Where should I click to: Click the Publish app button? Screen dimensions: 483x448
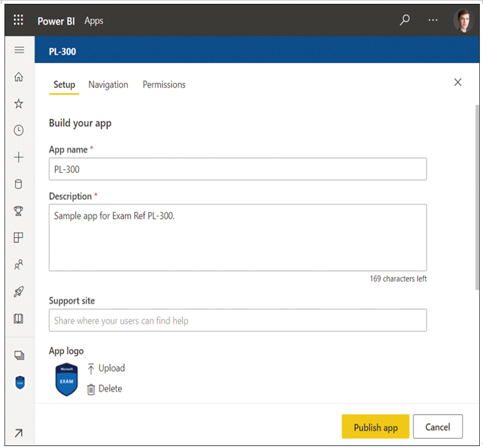point(376,427)
